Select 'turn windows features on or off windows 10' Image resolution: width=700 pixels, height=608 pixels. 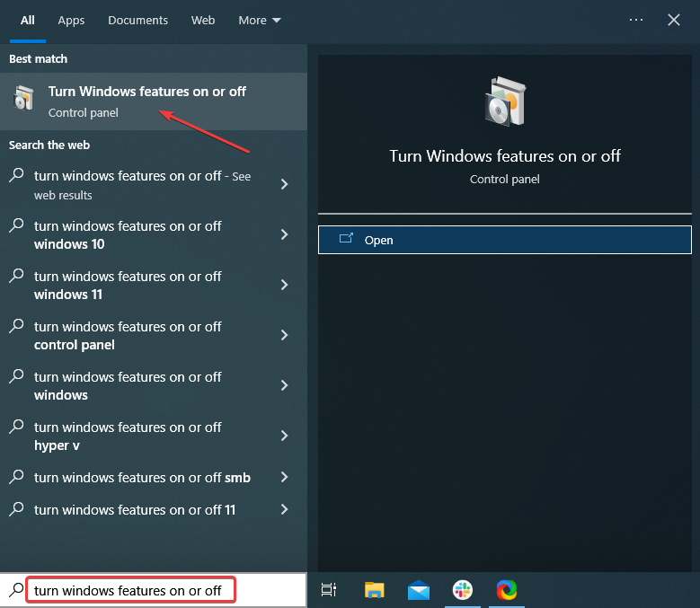[x=154, y=235]
